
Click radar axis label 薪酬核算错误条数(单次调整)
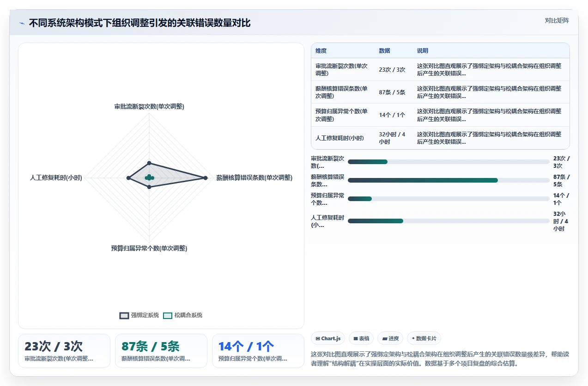(x=255, y=178)
